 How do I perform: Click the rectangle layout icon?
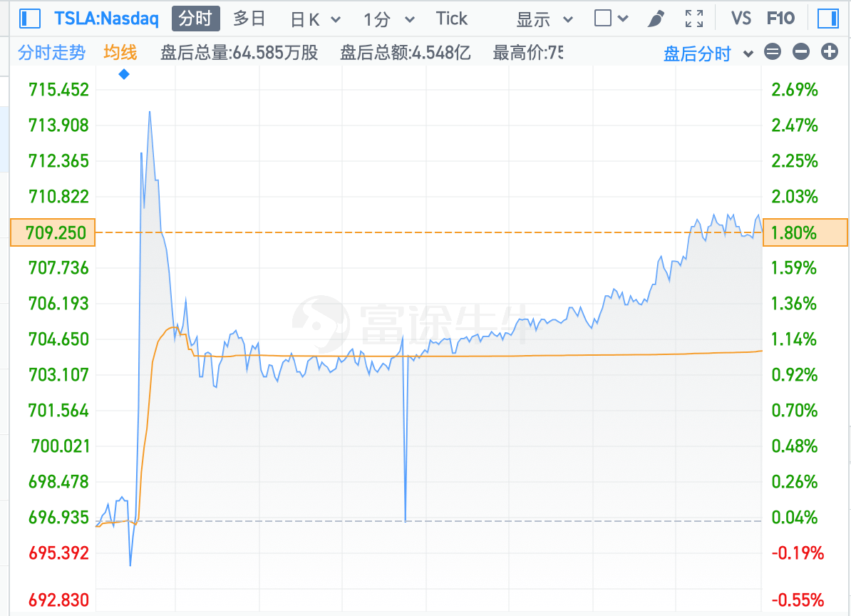(x=603, y=19)
